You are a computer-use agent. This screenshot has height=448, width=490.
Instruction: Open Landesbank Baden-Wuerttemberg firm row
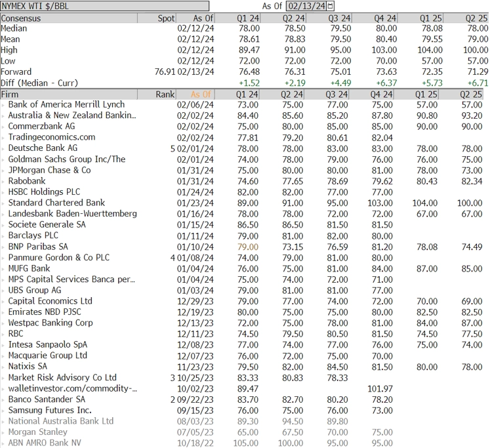coord(241,214)
